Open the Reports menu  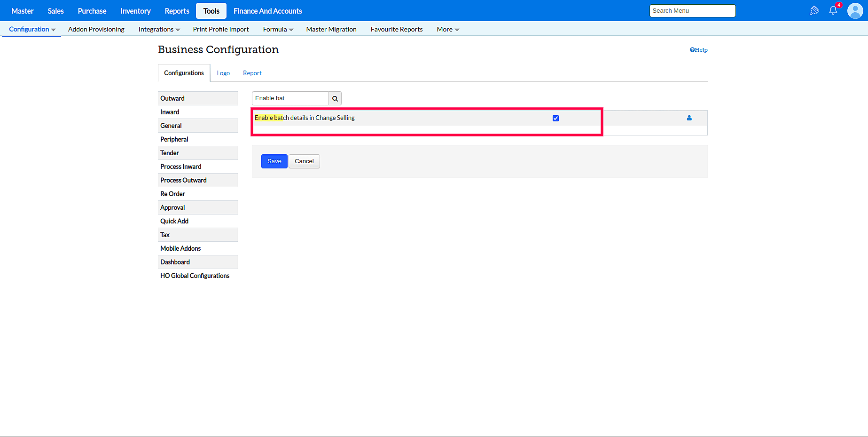177,11
